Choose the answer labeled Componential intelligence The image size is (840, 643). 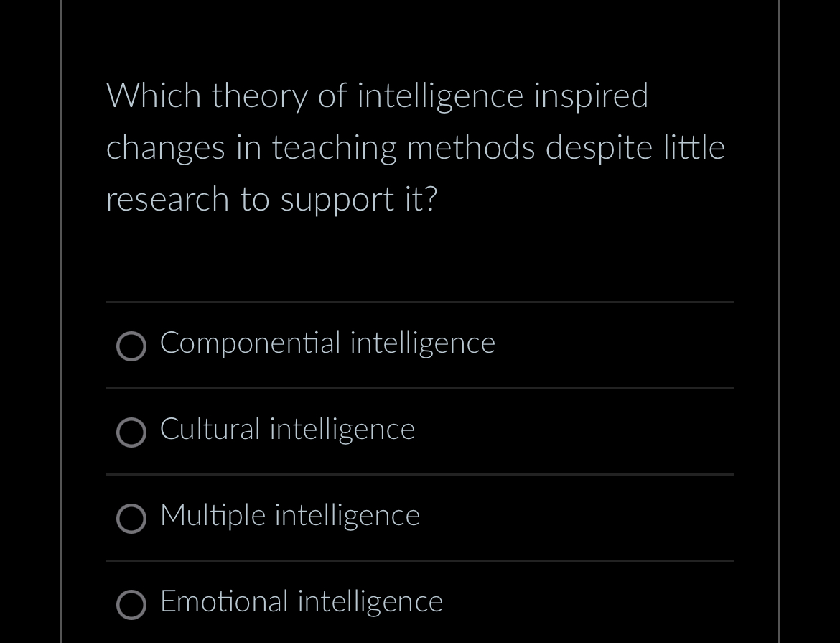327,343
